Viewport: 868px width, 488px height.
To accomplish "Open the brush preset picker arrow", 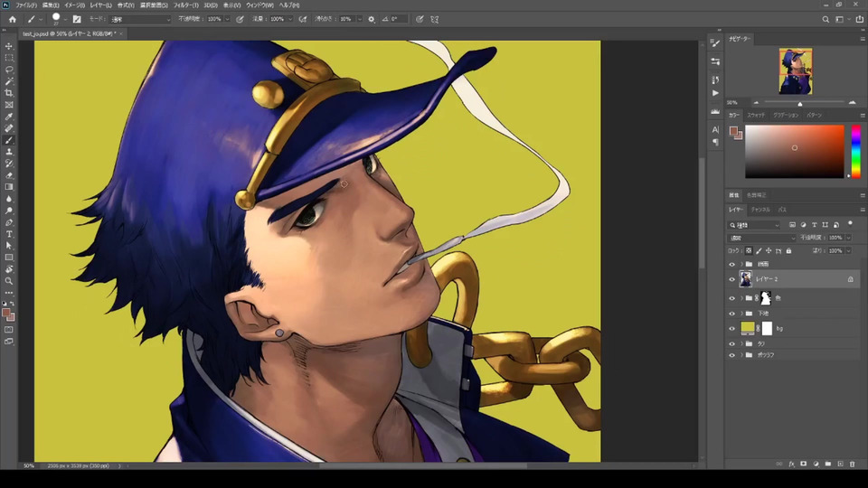I will point(65,19).
